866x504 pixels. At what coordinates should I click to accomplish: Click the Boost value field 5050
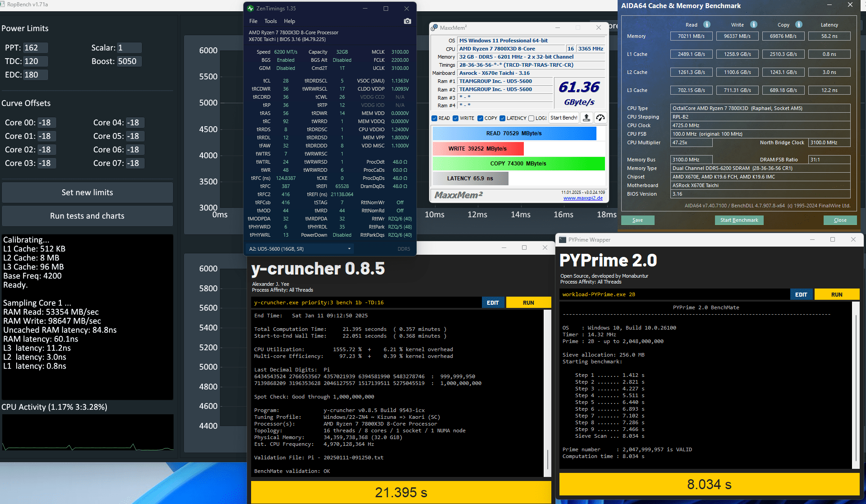click(129, 61)
